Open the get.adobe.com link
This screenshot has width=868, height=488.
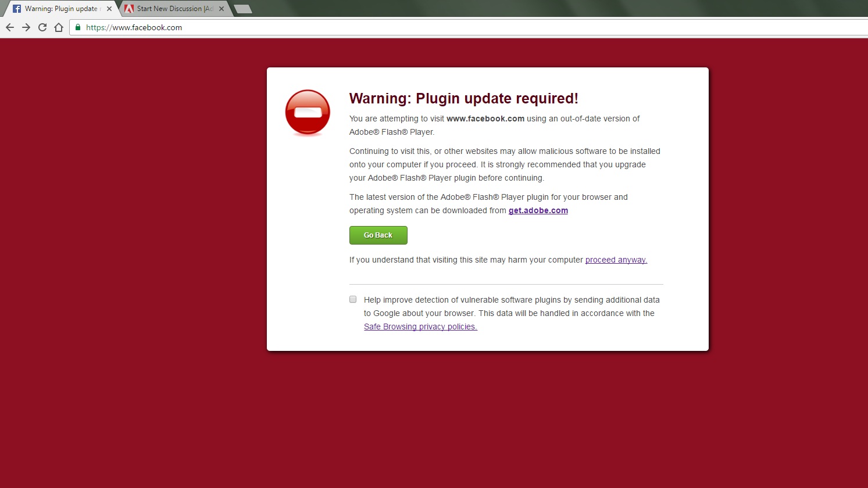[x=538, y=210]
